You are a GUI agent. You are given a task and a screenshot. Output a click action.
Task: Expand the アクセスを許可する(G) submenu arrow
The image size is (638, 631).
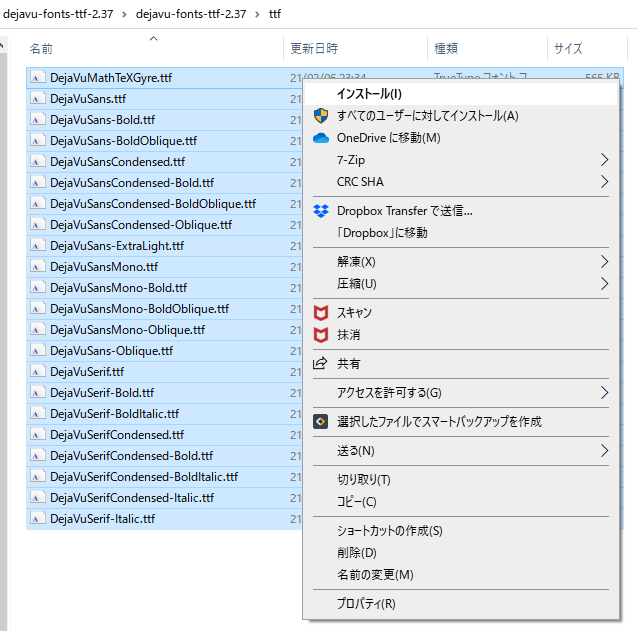(604, 393)
